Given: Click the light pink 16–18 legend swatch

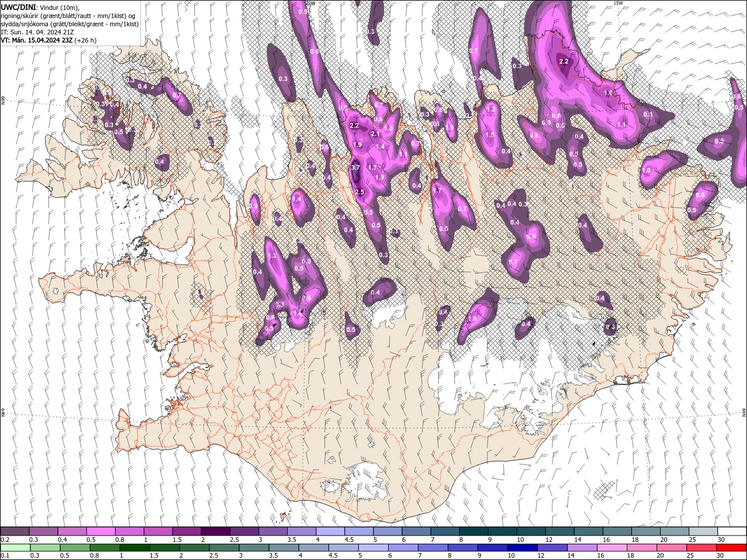Looking at the screenshot, I should pyautogui.click(x=611, y=547).
